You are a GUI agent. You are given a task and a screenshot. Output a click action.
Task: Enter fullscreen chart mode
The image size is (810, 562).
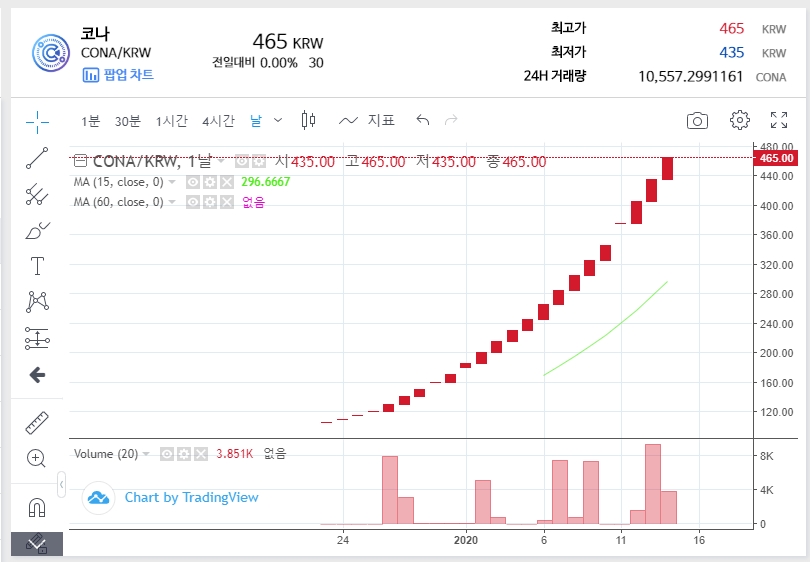point(779,120)
